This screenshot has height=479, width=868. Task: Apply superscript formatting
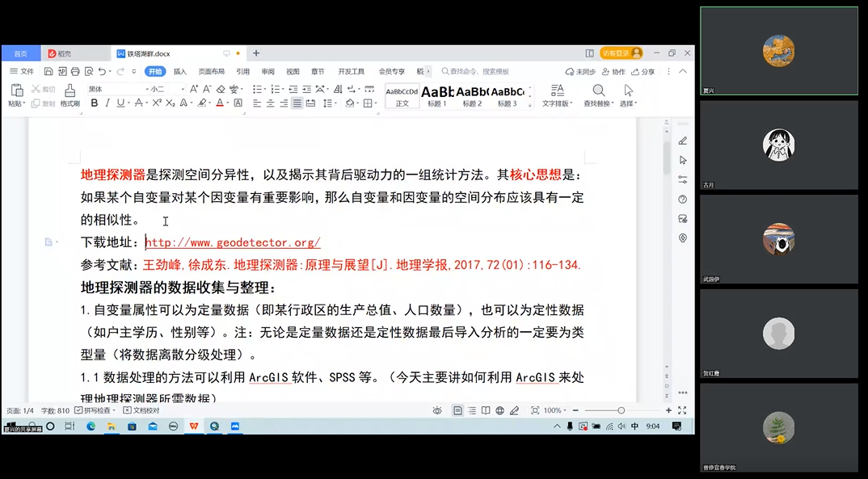coord(157,103)
